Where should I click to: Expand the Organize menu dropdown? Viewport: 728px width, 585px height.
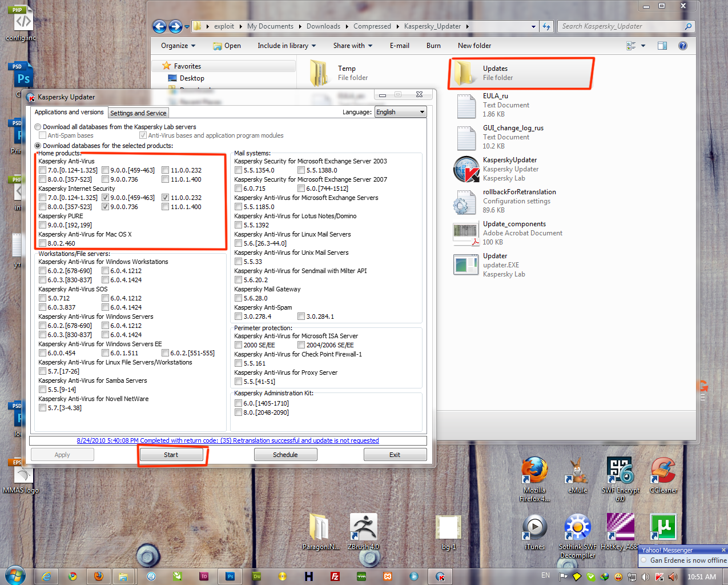(x=178, y=46)
